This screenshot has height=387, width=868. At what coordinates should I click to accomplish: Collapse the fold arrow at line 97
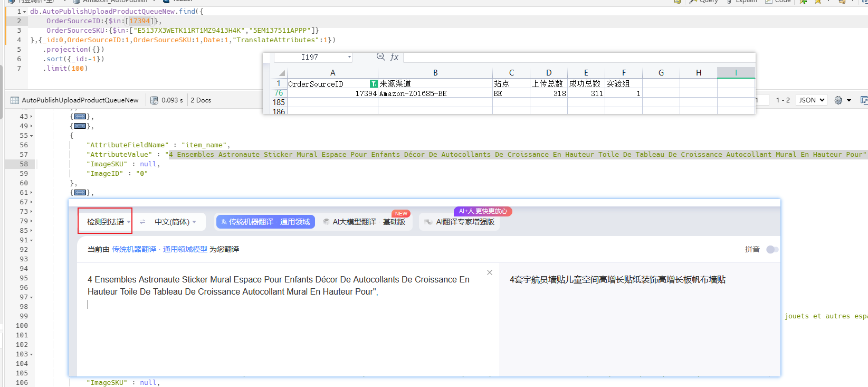click(x=31, y=297)
